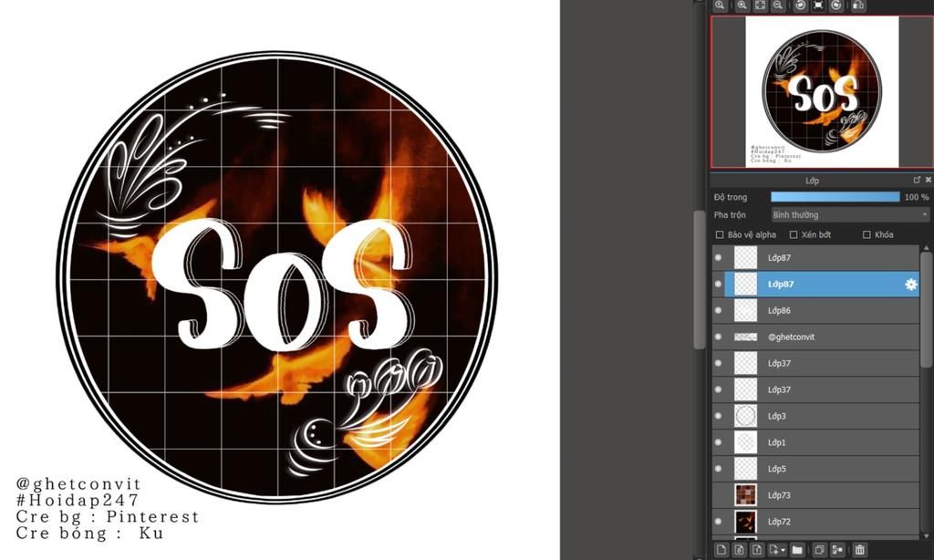The width and height of the screenshot is (934, 560).
Task: Enable the Khóa lock checkbox
Action: pyautogui.click(x=867, y=234)
